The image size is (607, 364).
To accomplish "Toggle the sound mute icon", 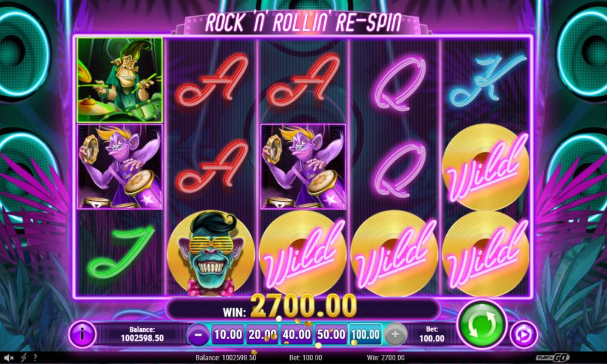I will (8, 358).
